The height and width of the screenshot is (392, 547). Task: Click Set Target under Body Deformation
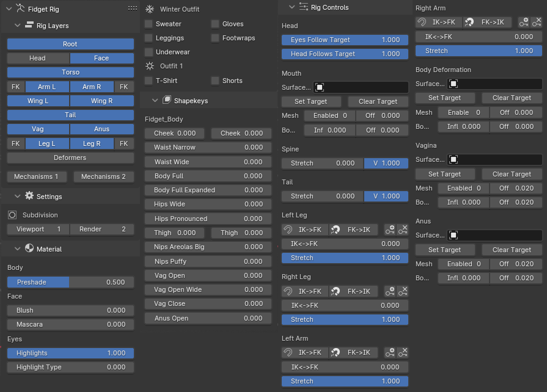click(445, 98)
